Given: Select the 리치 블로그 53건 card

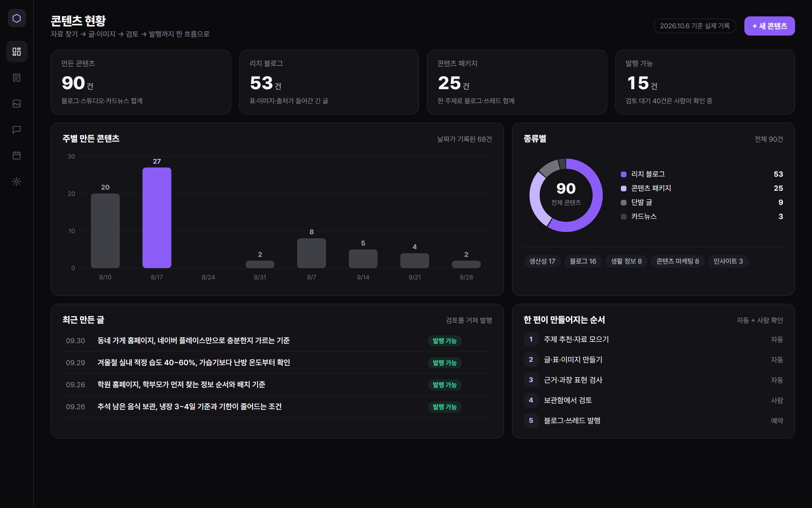Looking at the screenshot, I should pyautogui.click(x=329, y=82).
